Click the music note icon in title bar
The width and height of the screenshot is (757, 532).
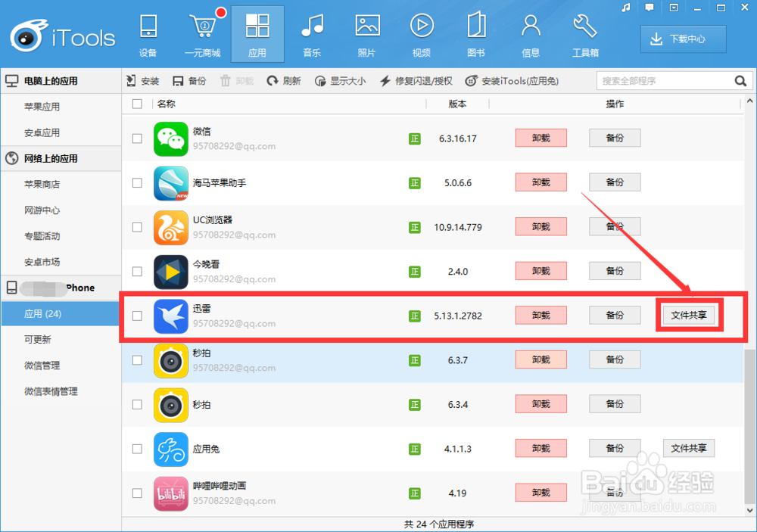(x=626, y=8)
